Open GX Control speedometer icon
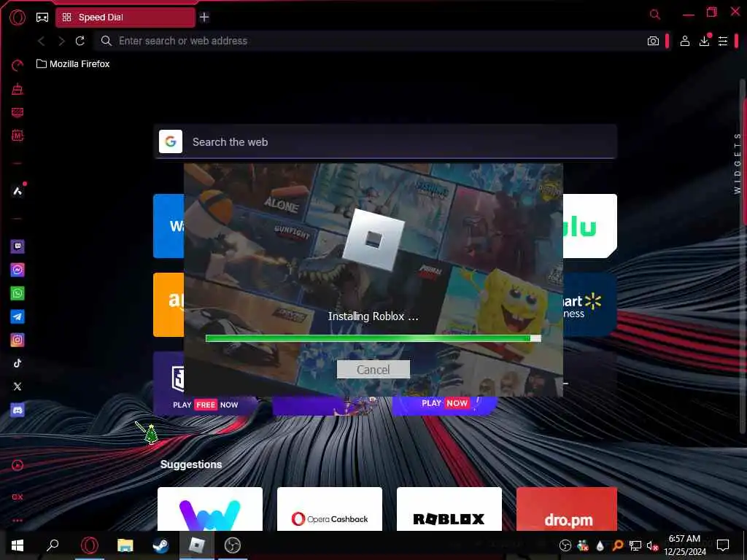The width and height of the screenshot is (747, 560). pyautogui.click(x=18, y=65)
